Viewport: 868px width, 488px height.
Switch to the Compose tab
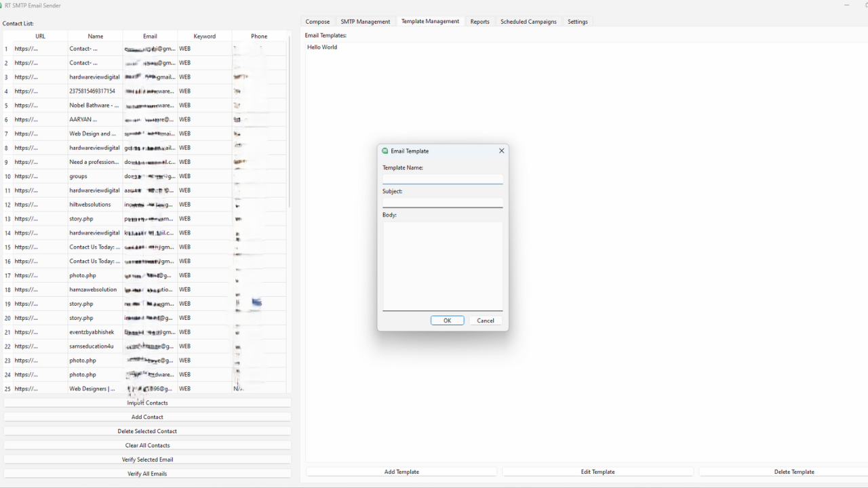coord(317,21)
